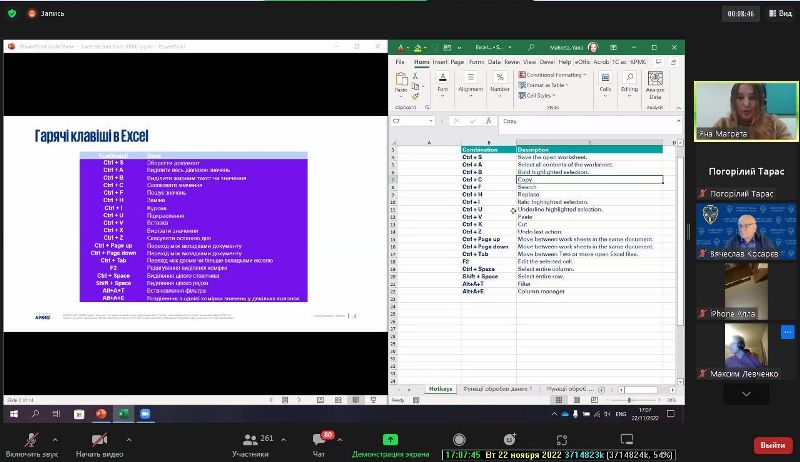Click PowerPoint icon in Windows taskbar
The height and width of the screenshot is (462, 800).
(101, 413)
